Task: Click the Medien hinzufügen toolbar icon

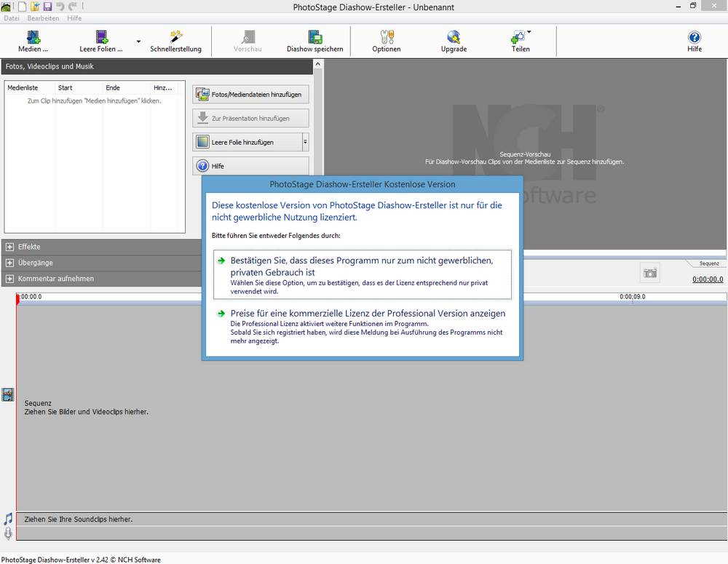Action: tap(33, 37)
